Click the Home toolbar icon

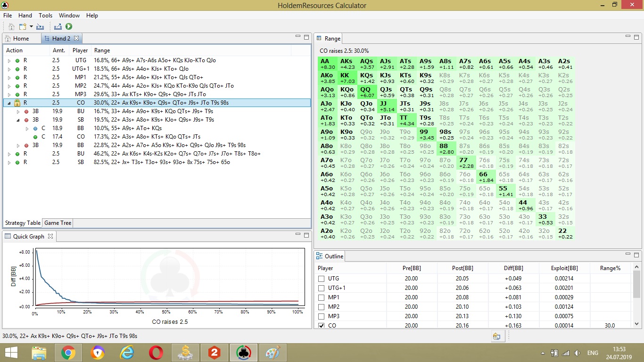click(11, 27)
